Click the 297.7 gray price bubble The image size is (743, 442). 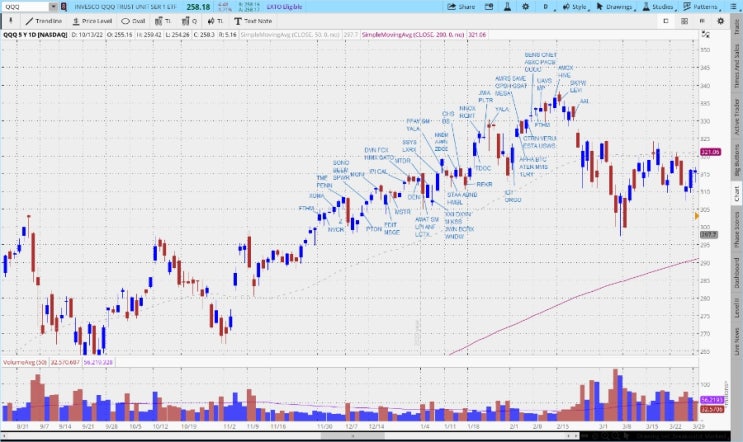pyautogui.click(x=709, y=235)
